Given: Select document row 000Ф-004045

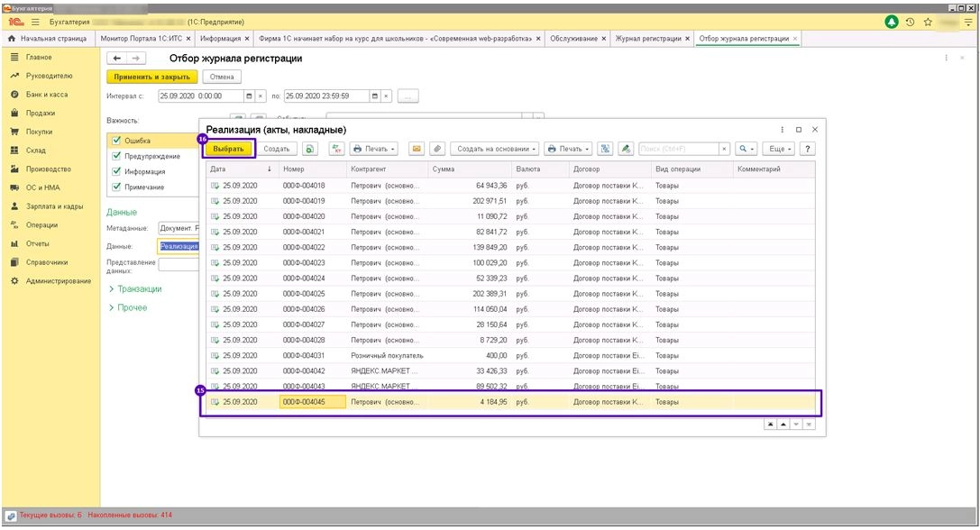Looking at the screenshot, I should (x=510, y=402).
